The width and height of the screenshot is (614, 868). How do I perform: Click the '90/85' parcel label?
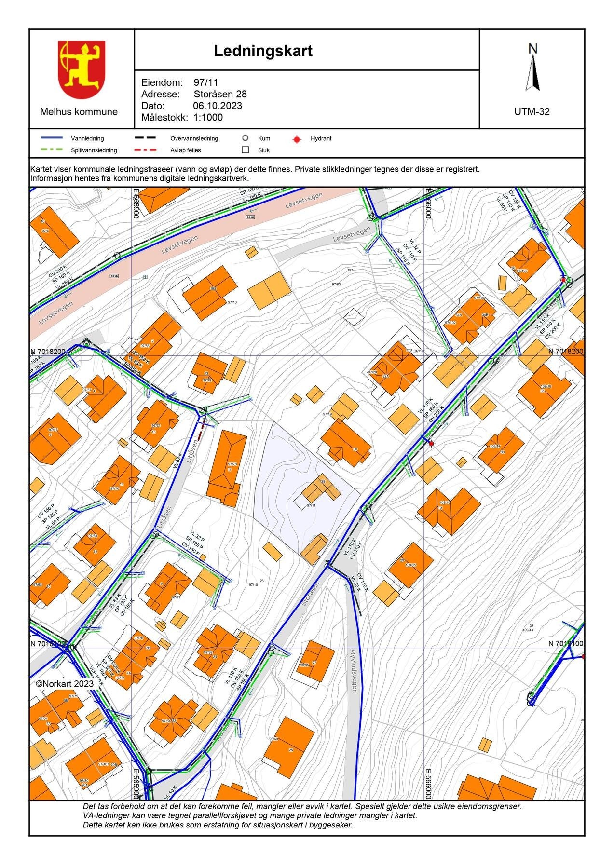(x=304, y=665)
